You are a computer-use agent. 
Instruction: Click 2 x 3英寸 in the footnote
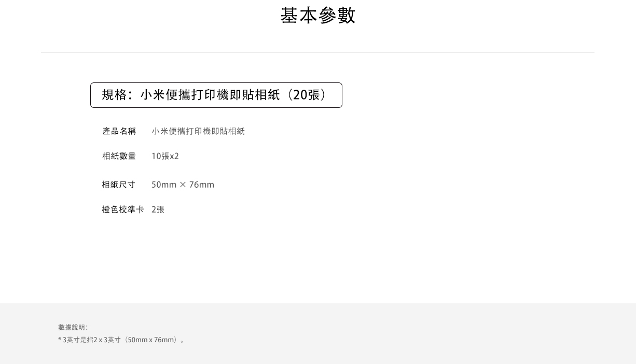107,340
